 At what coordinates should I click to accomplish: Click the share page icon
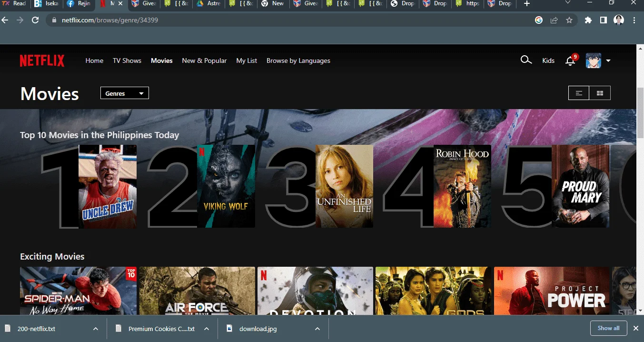554,20
